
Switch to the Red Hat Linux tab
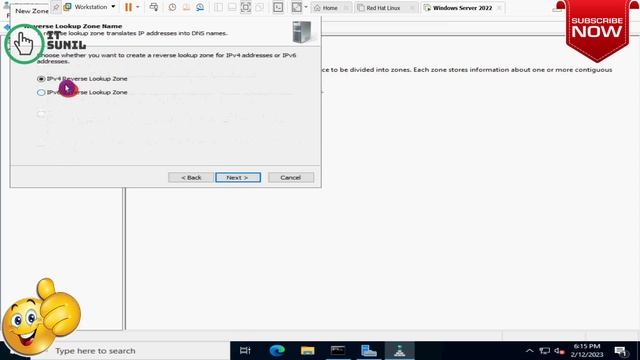383,8
